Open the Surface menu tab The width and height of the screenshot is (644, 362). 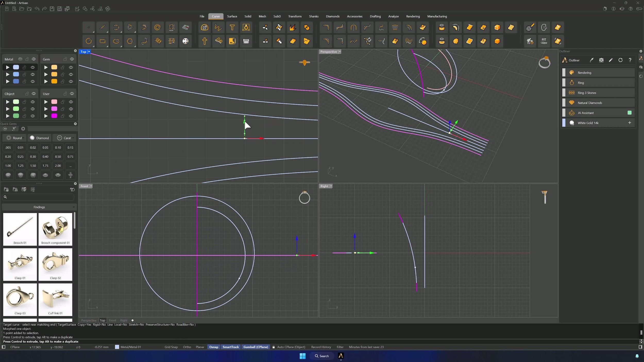tap(232, 16)
